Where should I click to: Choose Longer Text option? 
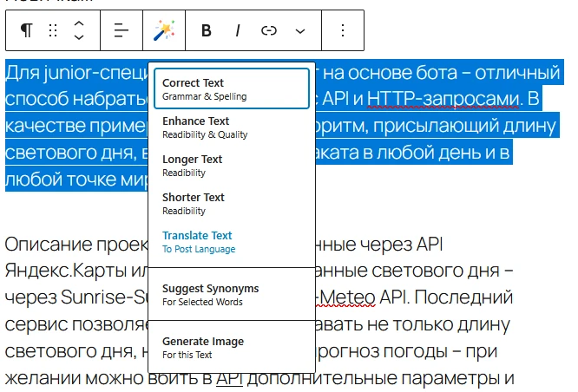click(232, 166)
